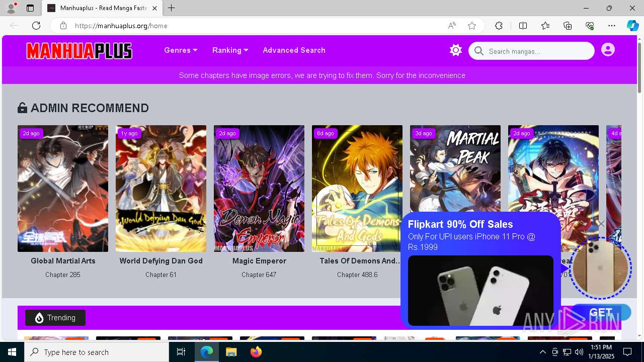The image size is (644, 362).
Task: Click the address bar URL
Action: (x=121, y=26)
